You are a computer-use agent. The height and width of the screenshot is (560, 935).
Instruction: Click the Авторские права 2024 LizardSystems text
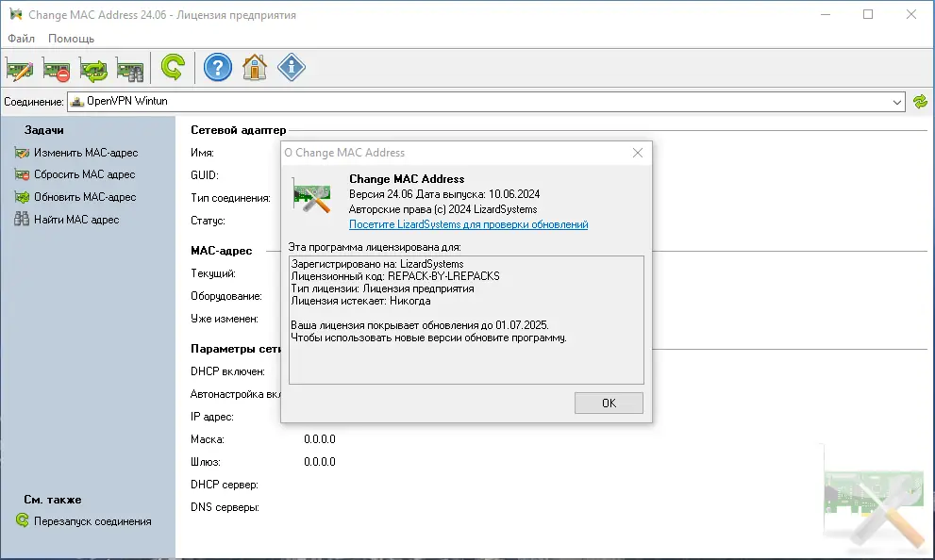click(443, 209)
